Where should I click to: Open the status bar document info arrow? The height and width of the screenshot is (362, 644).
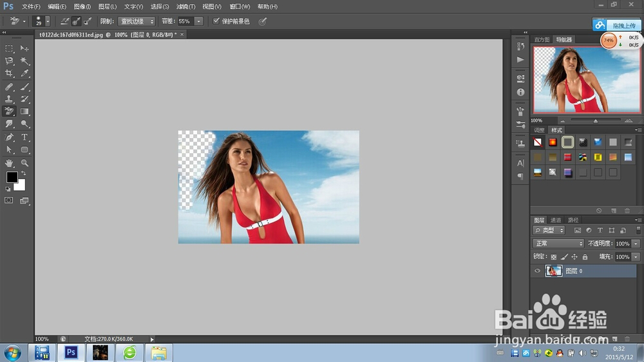pos(152,339)
